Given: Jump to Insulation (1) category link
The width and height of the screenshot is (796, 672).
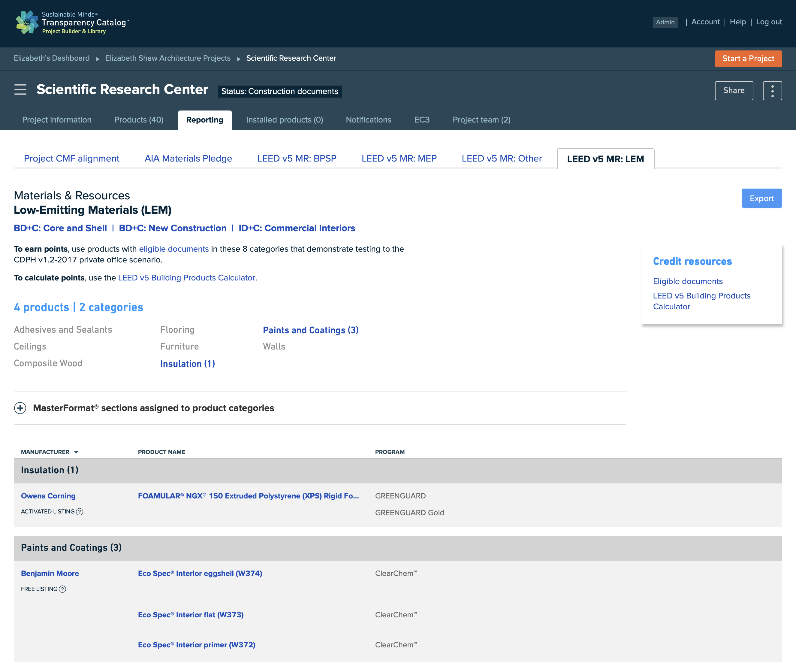Looking at the screenshot, I should coord(188,364).
